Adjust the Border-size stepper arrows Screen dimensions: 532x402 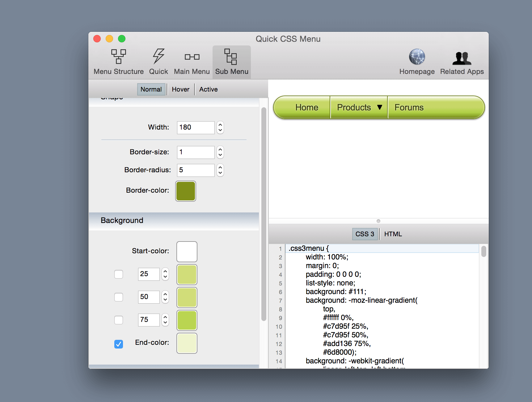[x=220, y=152]
